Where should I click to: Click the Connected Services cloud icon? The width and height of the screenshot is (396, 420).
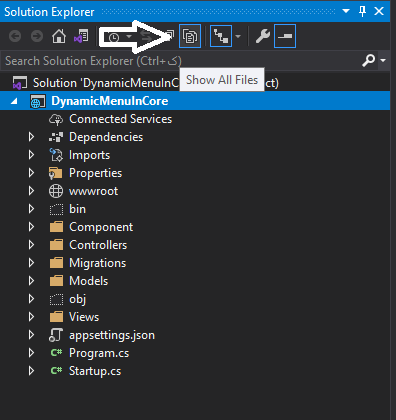pos(56,119)
